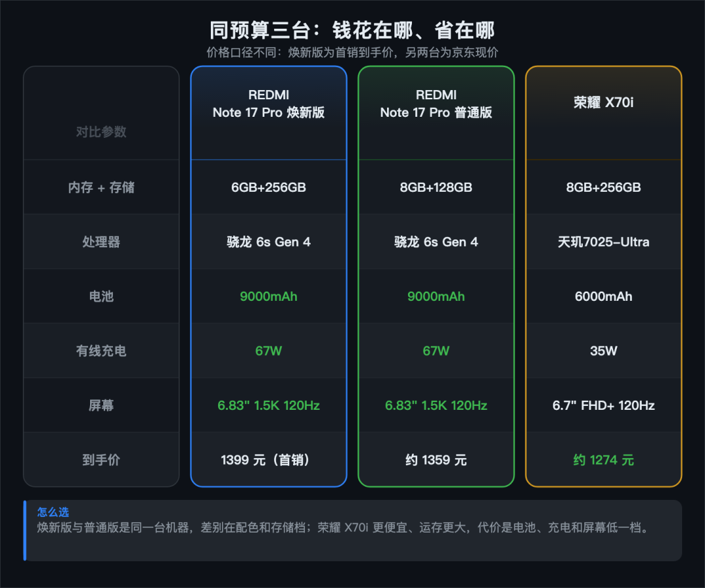Click 骁龙 6s Gen 4 in 焕新版 column
Viewport: 705px width, 588px height.
tap(268, 242)
